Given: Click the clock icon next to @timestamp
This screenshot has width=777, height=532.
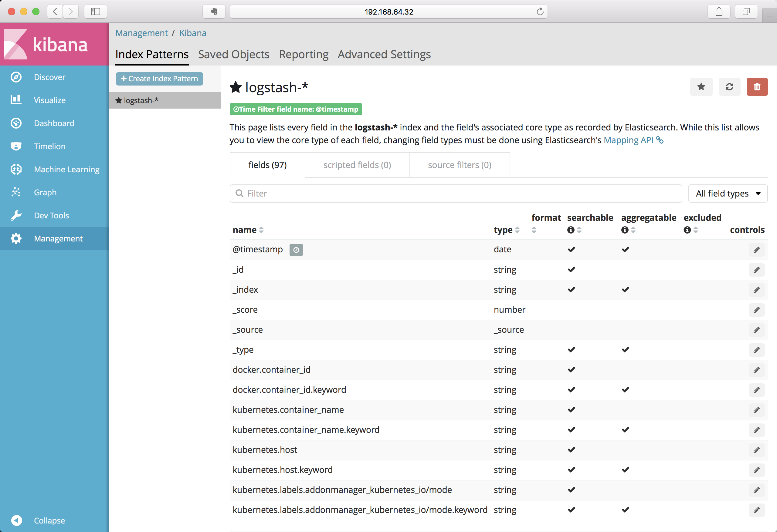Looking at the screenshot, I should (x=296, y=250).
